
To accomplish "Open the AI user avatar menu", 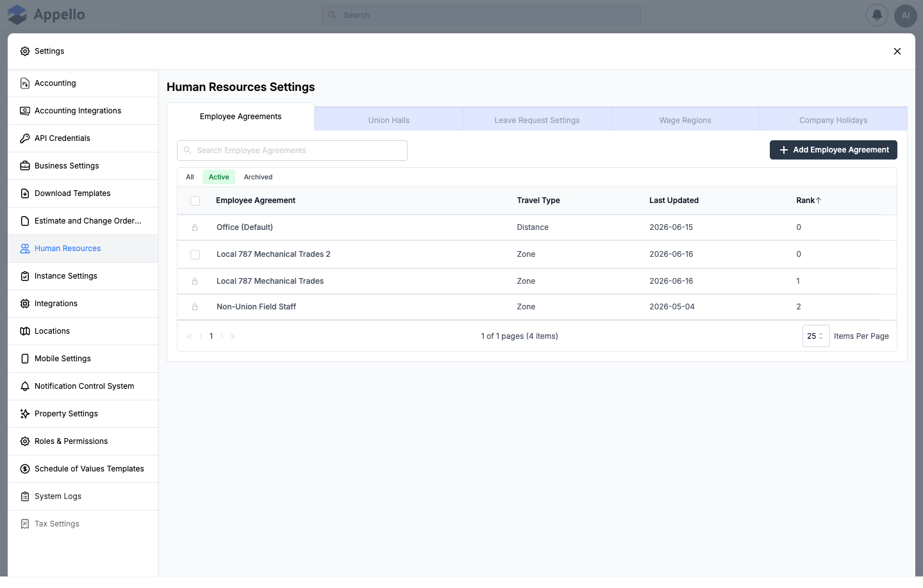I will (x=906, y=15).
